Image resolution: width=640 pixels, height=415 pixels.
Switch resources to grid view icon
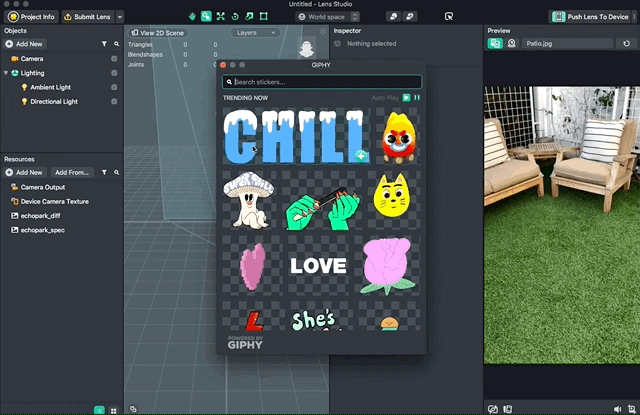tap(113, 411)
